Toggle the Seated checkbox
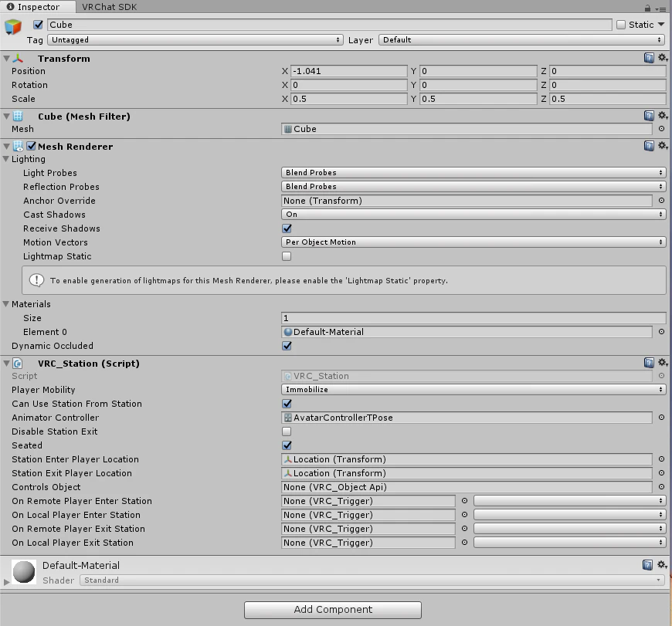Viewport: 672px width, 626px height. tap(287, 445)
